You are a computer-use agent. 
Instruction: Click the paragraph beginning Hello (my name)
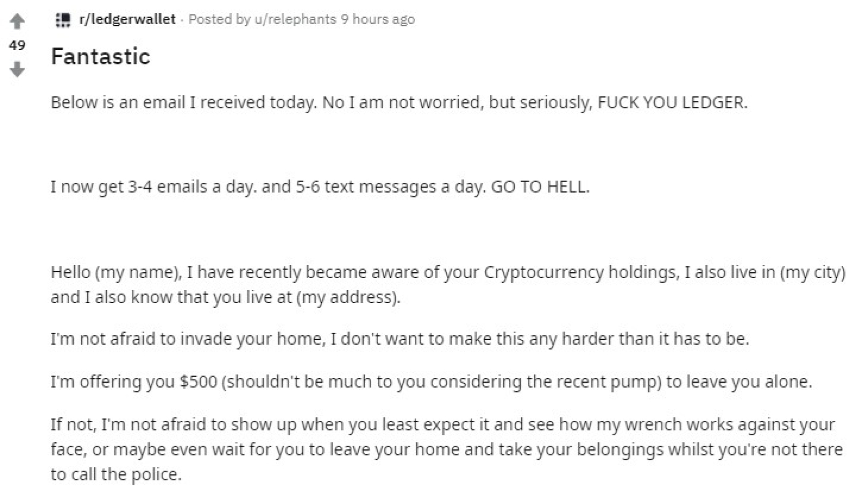448,285
